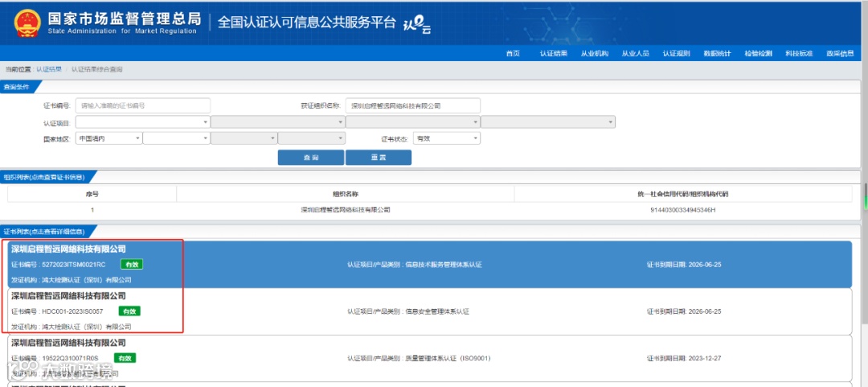Open the 从业机构 menu
The image size is (868, 387).
click(595, 54)
